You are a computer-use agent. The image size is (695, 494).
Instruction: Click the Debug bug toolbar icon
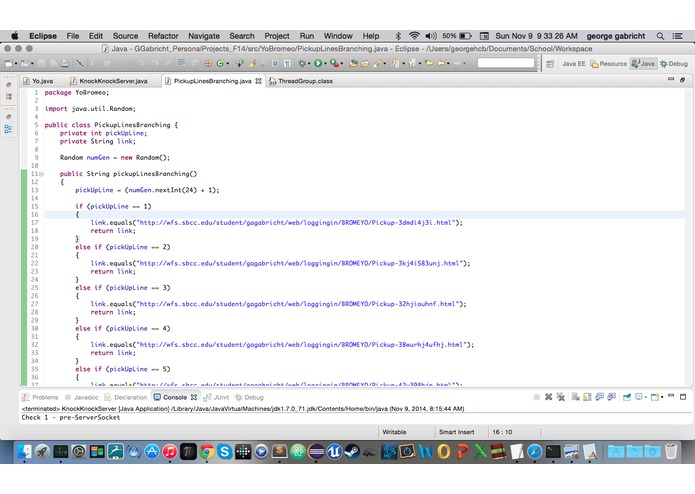point(302,64)
